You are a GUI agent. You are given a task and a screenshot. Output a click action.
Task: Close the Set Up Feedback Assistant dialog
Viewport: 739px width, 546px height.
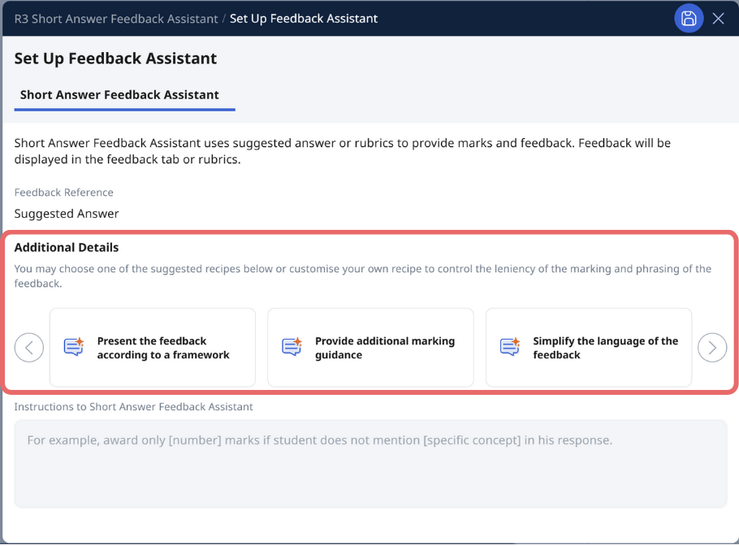[718, 18]
